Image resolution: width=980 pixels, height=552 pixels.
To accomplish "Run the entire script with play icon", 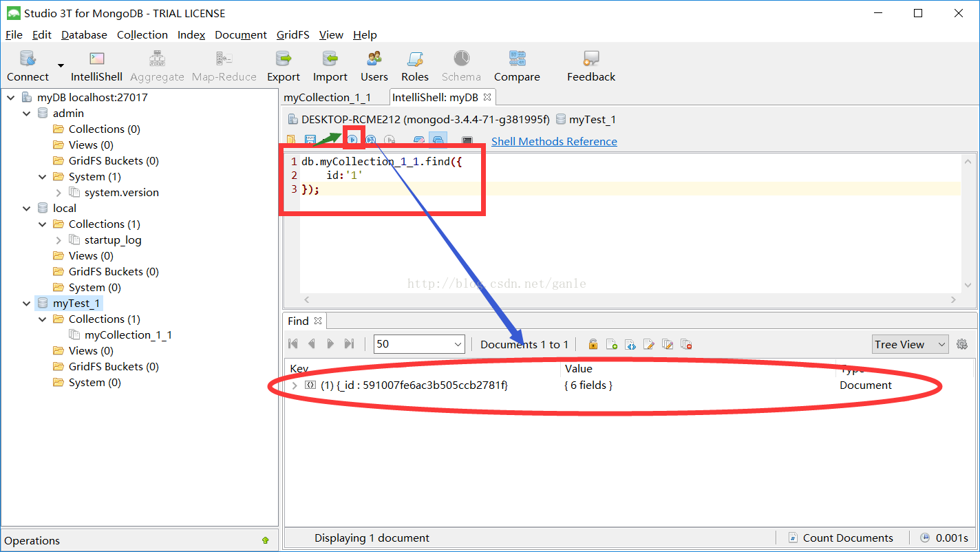I will pos(352,140).
